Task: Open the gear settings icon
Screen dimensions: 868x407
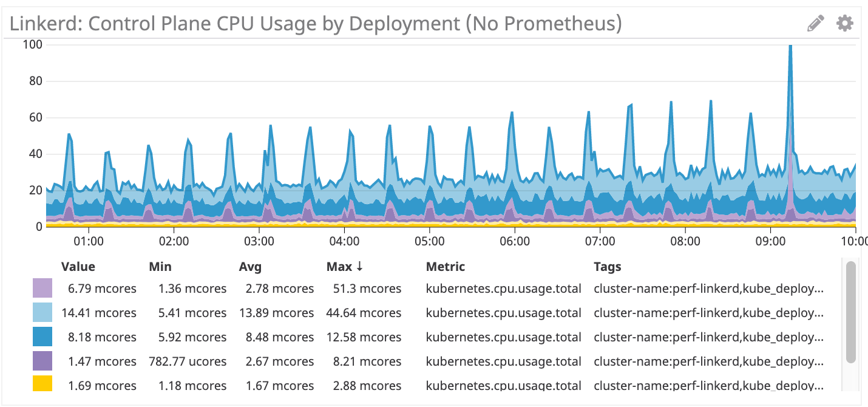Action: click(x=845, y=24)
